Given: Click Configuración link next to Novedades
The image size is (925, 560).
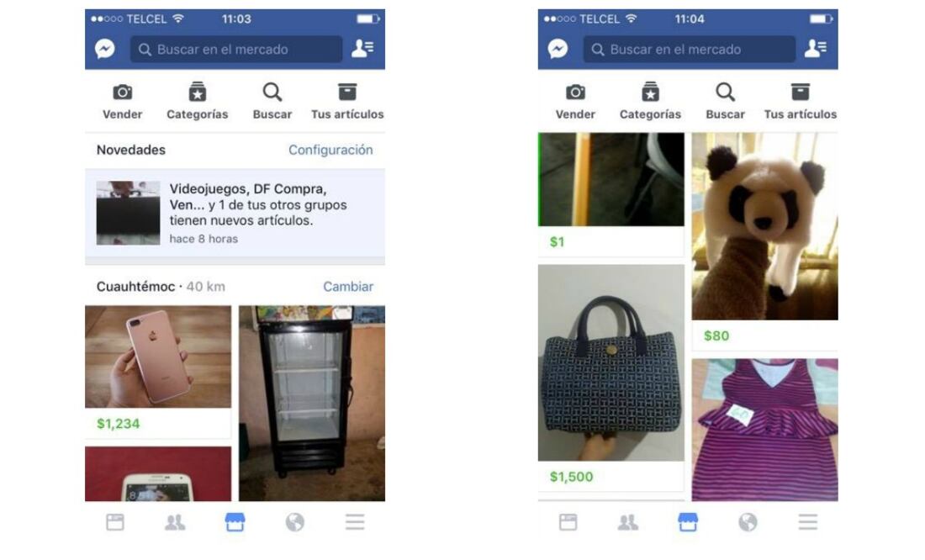Looking at the screenshot, I should pyautogui.click(x=330, y=150).
